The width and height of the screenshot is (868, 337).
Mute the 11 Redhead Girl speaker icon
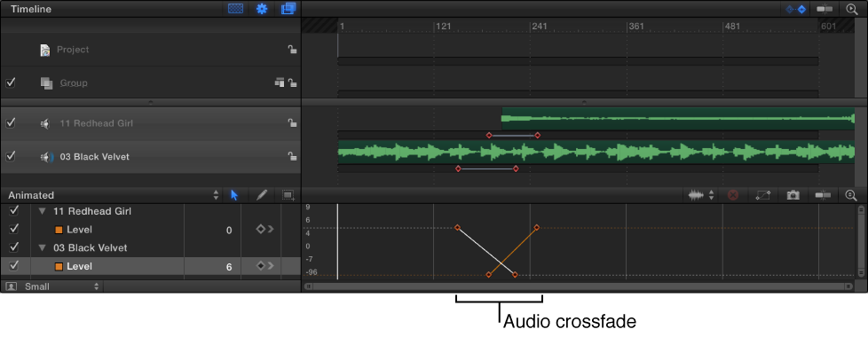[x=45, y=123]
